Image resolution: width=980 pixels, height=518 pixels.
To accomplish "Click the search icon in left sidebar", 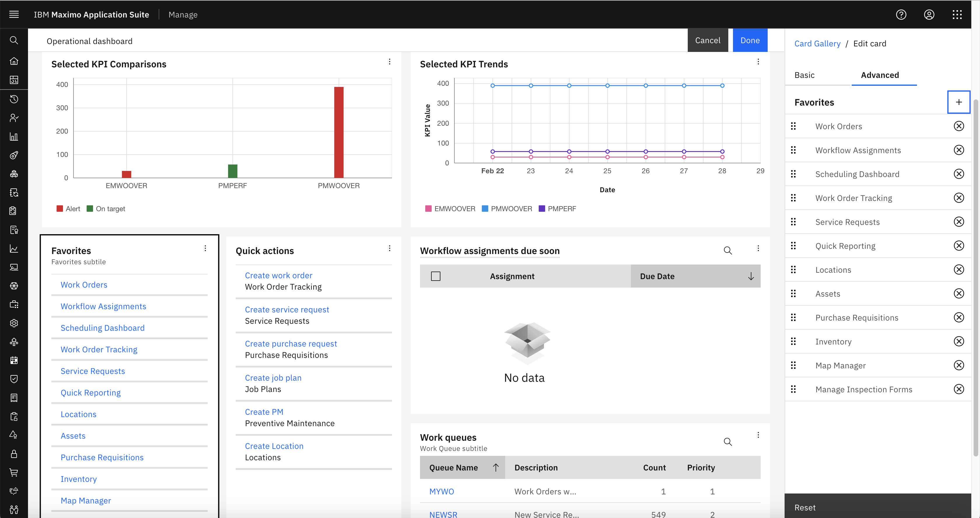I will 14,40.
